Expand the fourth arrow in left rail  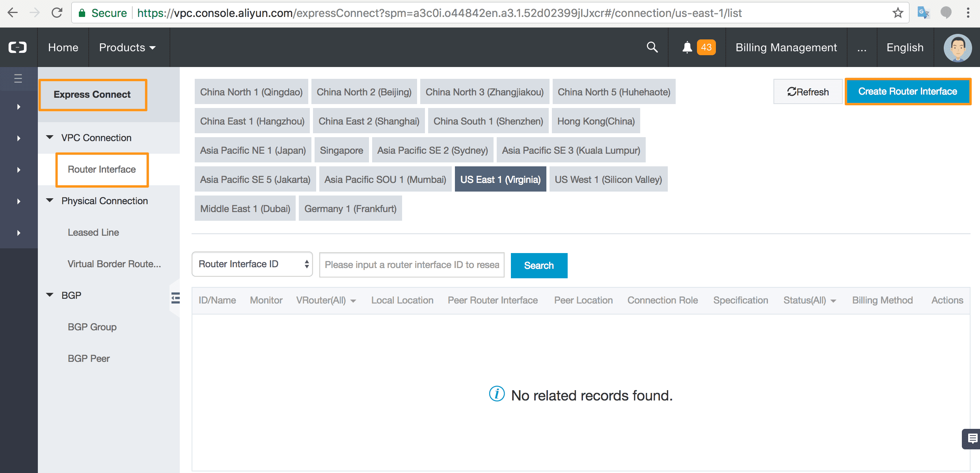(x=19, y=201)
